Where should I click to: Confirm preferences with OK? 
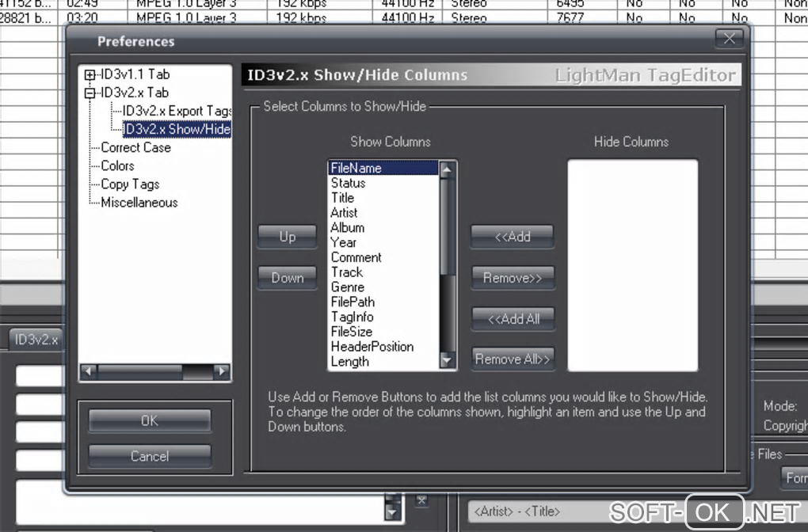(x=150, y=420)
